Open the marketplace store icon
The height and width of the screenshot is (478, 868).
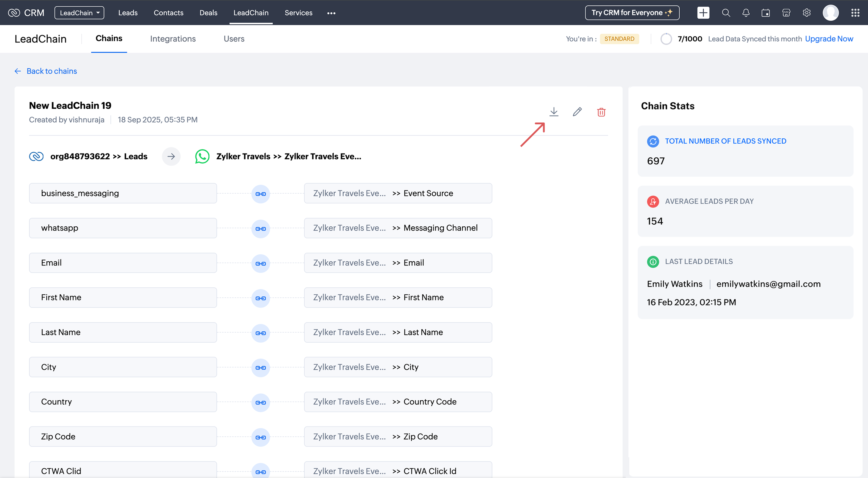click(786, 13)
